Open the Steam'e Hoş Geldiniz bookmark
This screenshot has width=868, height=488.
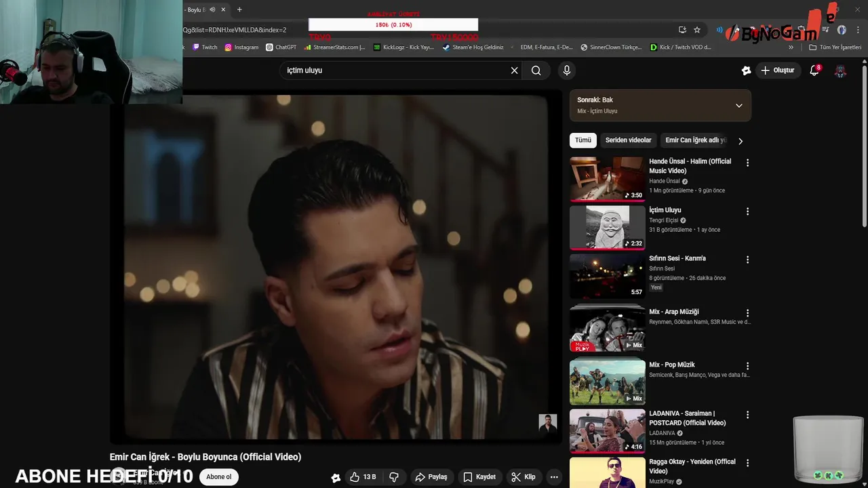473,47
